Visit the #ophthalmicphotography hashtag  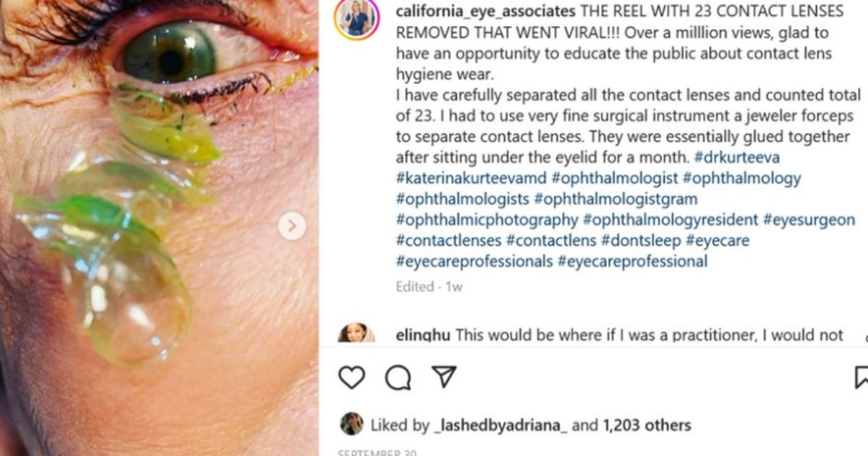point(487,220)
